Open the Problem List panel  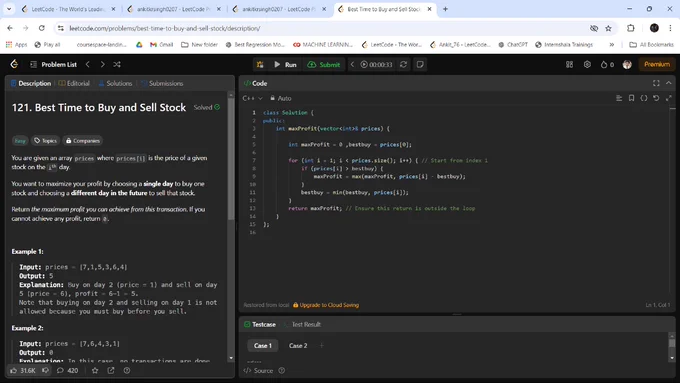pos(53,64)
